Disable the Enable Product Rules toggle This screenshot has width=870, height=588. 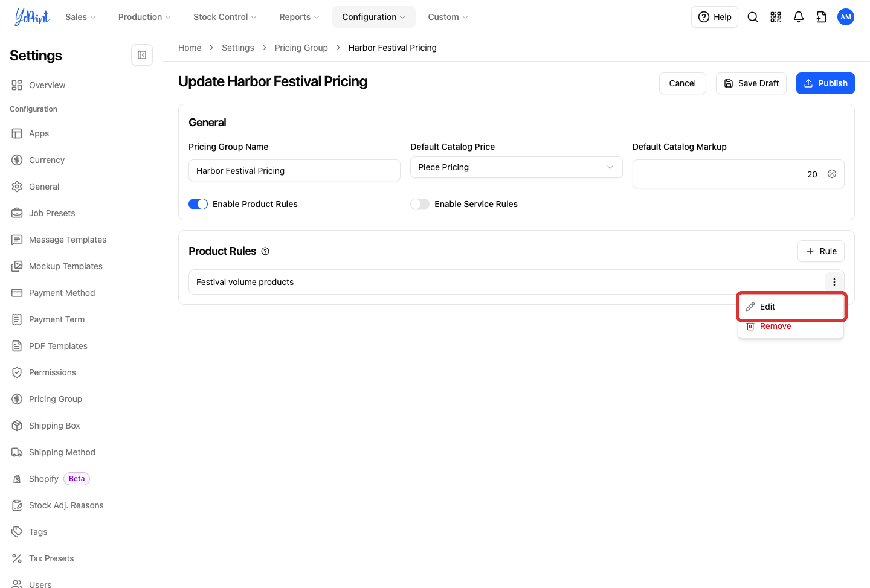click(x=198, y=204)
